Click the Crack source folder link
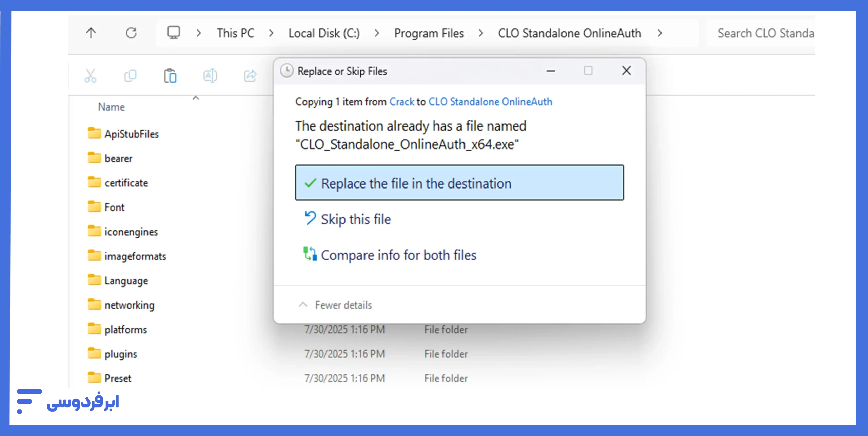 [401, 102]
